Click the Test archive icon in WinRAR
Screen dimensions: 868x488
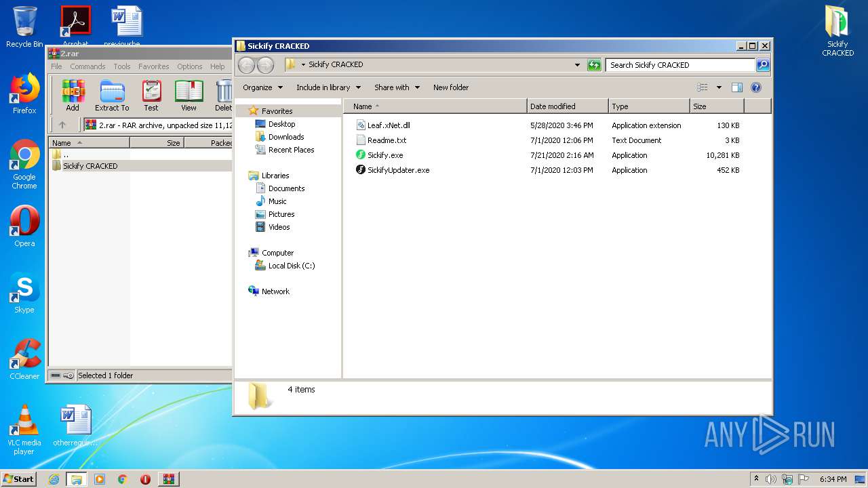(151, 95)
